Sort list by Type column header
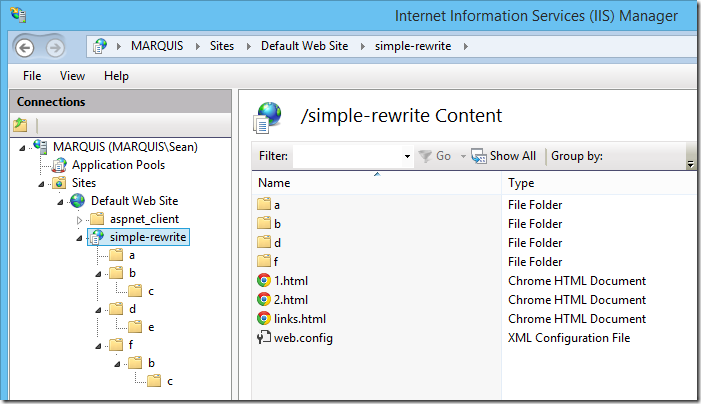The image size is (701, 404). tap(521, 183)
